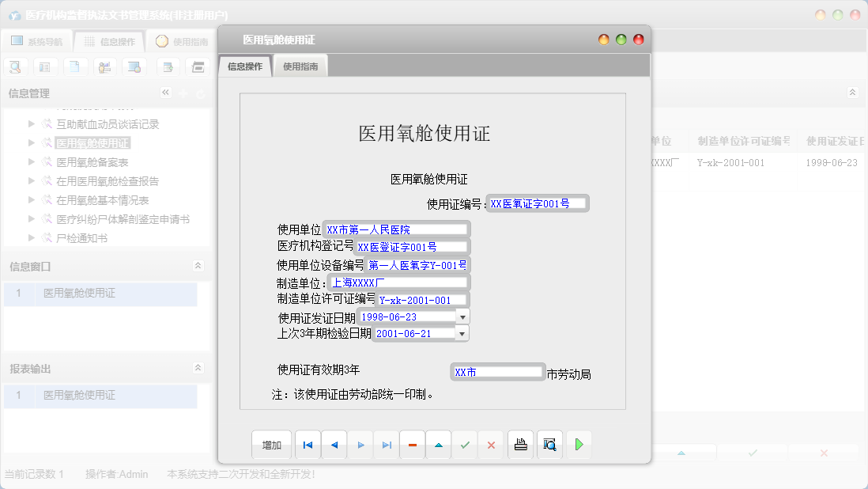This screenshot has height=489, width=868.
Task: Click the 使用证编号 text field
Action: [538, 203]
